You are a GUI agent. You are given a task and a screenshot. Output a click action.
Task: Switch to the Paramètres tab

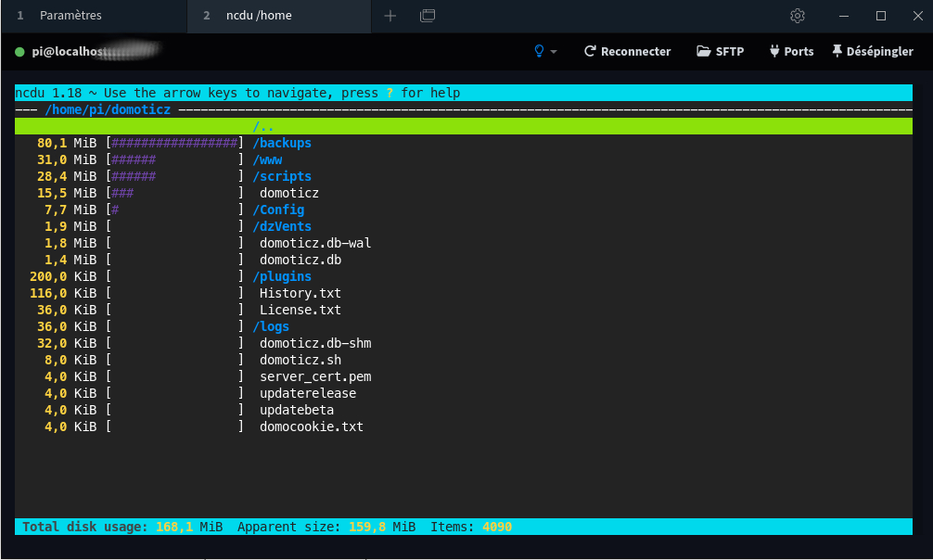(x=70, y=16)
